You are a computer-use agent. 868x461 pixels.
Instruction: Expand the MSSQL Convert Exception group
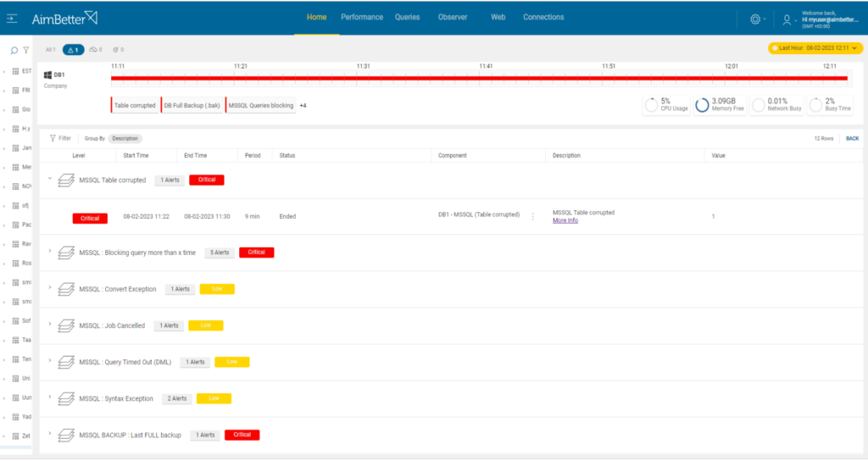tap(50, 288)
